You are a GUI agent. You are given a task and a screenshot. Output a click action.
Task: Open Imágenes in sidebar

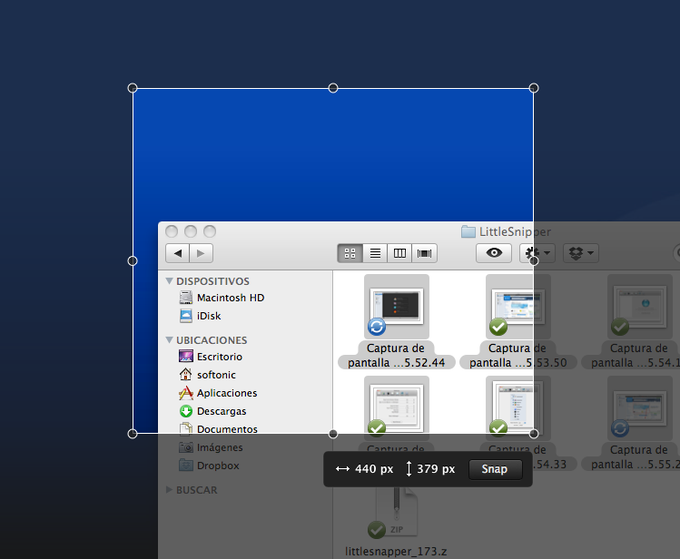pyautogui.click(x=211, y=447)
